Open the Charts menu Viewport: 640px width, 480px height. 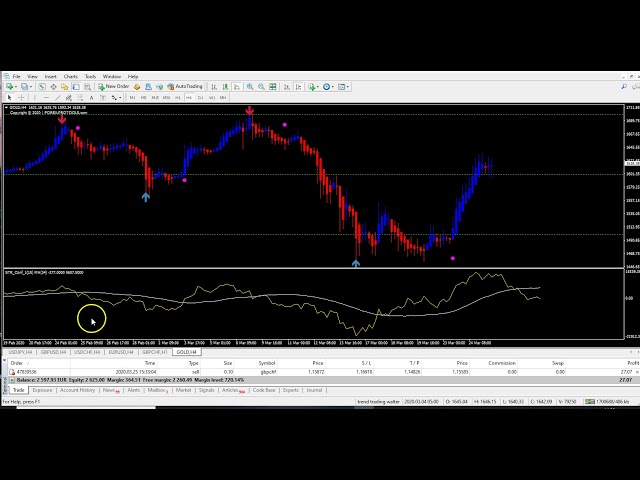71,76
